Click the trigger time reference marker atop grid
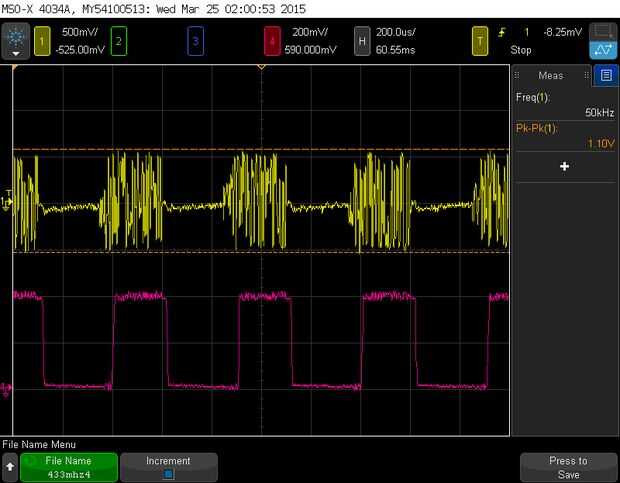This screenshot has height=483, width=620. tap(261, 68)
